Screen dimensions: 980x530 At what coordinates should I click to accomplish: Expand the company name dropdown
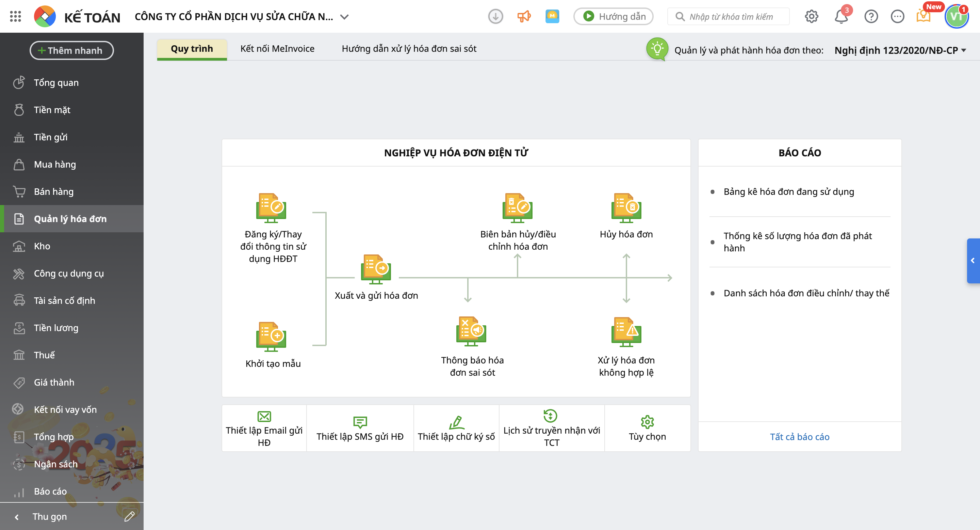click(344, 17)
